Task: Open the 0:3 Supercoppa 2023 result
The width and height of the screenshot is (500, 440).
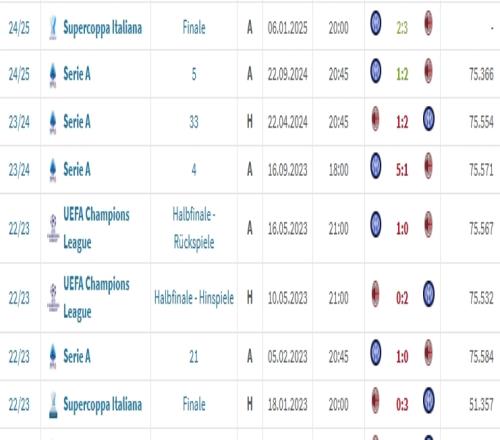Action: [402, 405]
